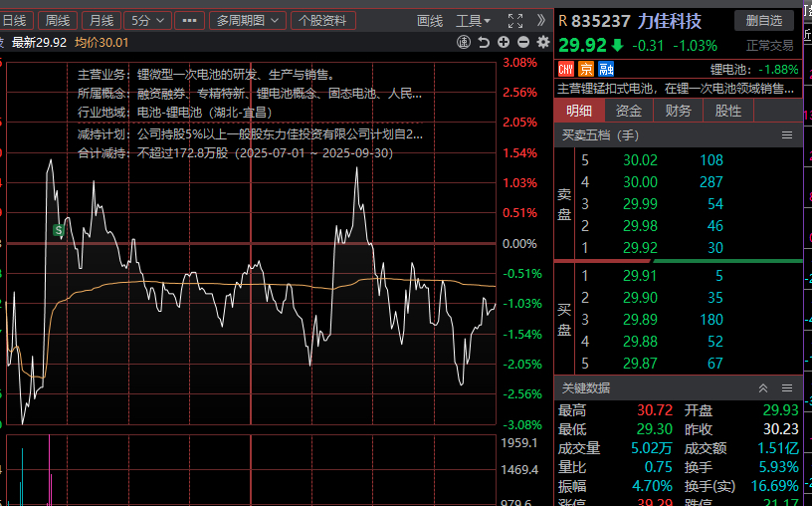Expand the double-chevron panel toggle

pos(541,21)
